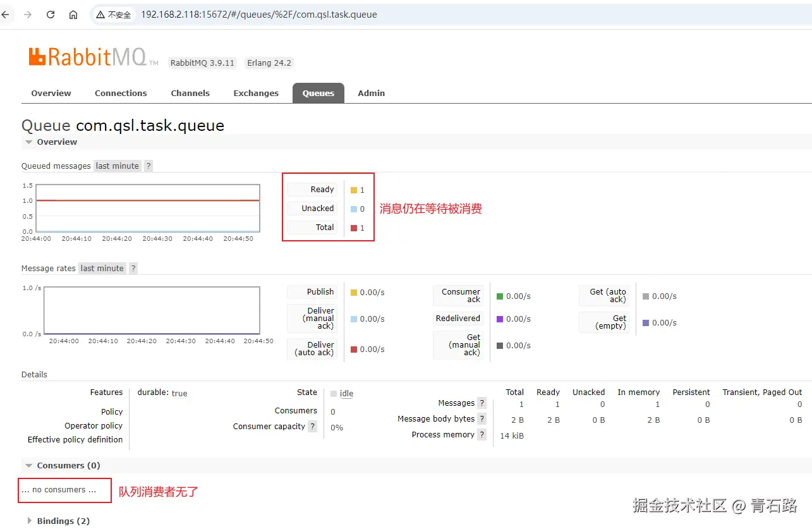Click the RabbitMQ logo
812x529 pixels.
[x=88, y=57]
